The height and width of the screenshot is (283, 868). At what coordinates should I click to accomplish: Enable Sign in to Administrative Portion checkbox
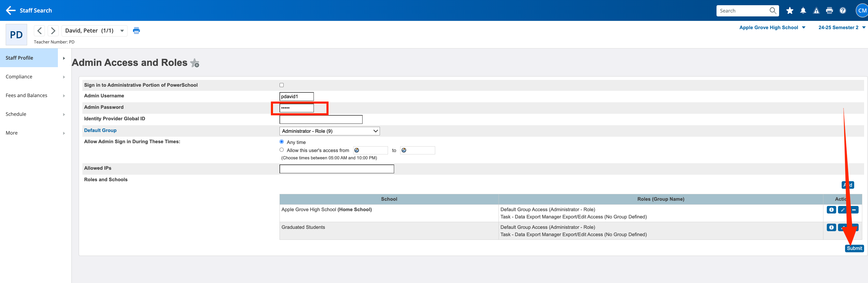point(282,85)
